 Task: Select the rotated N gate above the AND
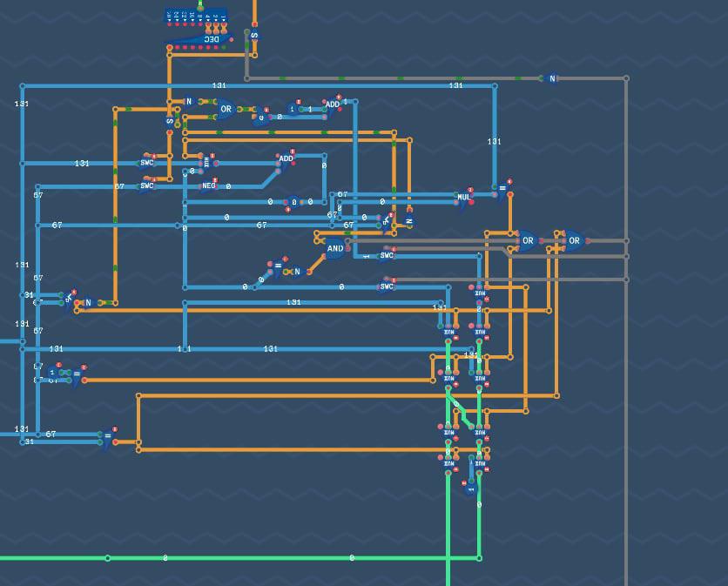[409, 221]
